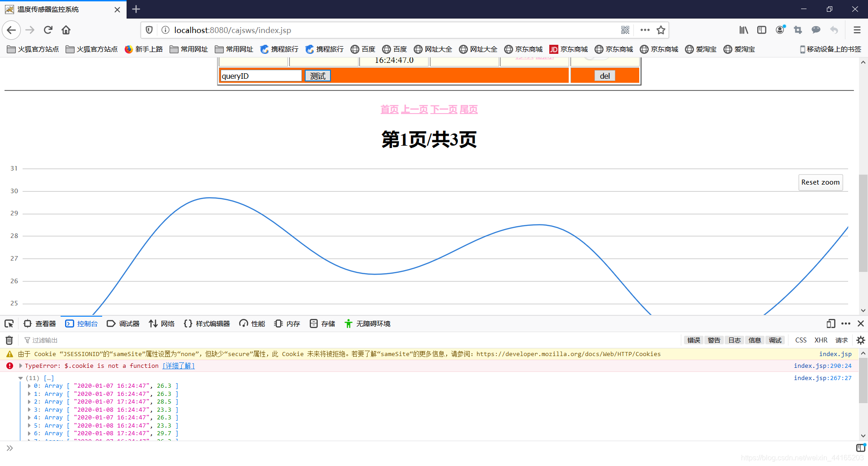
Task: Click the Firefox account icon
Action: (780, 30)
